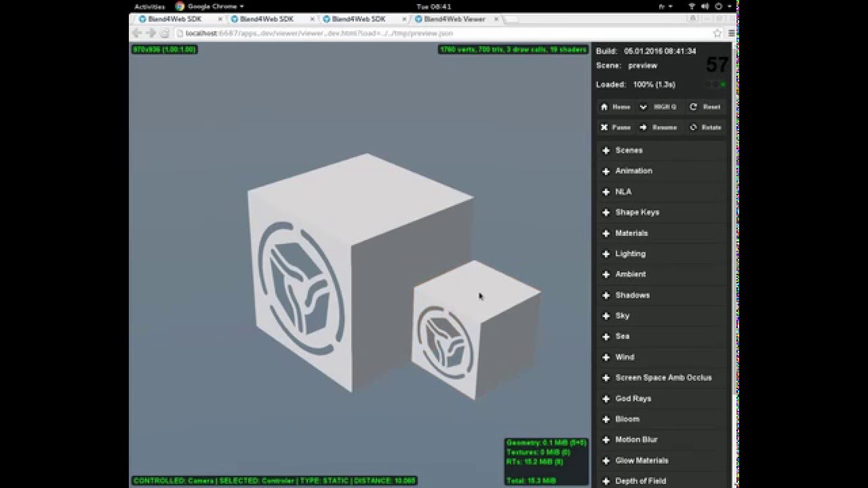Open the Chrome hamburger menu
Screen dimensions: 868x488
click(732, 33)
